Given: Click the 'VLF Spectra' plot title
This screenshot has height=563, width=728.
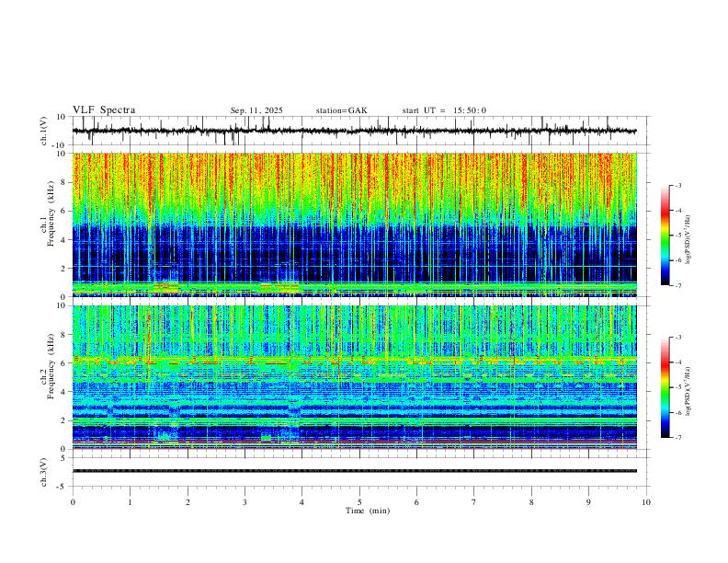Looking at the screenshot, I should [104, 110].
